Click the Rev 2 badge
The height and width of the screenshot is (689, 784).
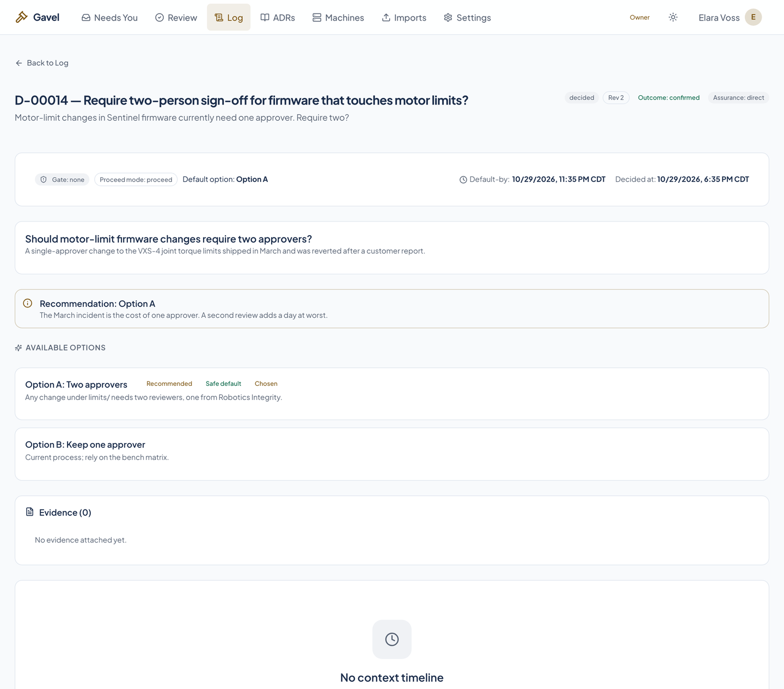point(616,98)
